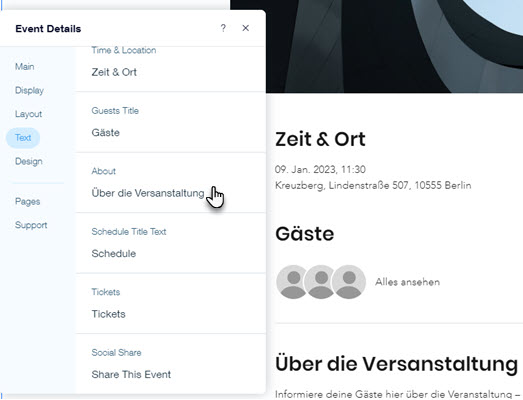Open the Pages section
The image size is (523, 400).
pos(27,202)
